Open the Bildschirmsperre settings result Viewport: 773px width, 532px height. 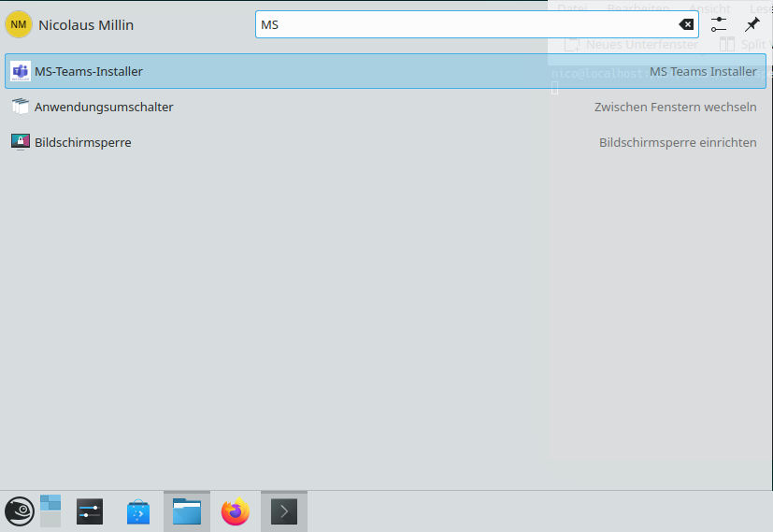tap(385, 142)
